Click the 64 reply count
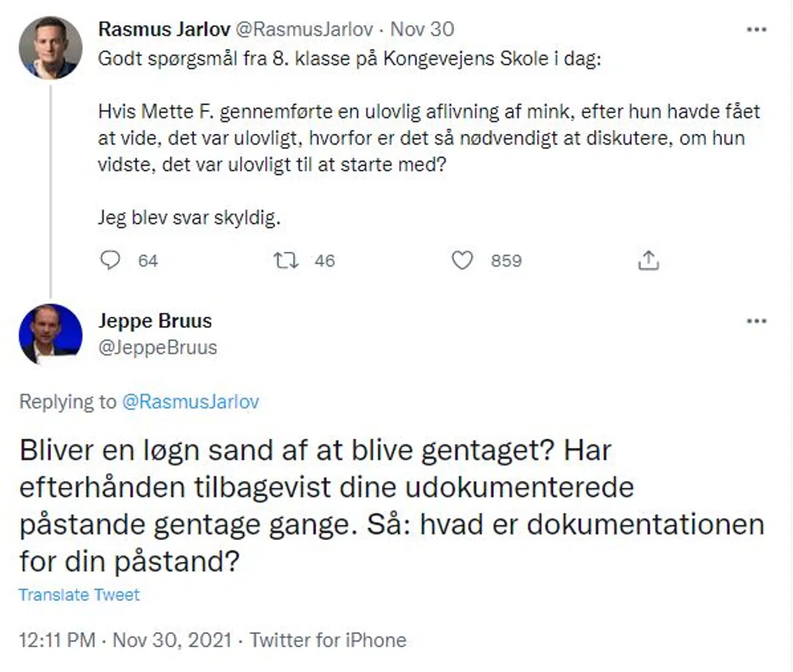 pyautogui.click(x=148, y=261)
